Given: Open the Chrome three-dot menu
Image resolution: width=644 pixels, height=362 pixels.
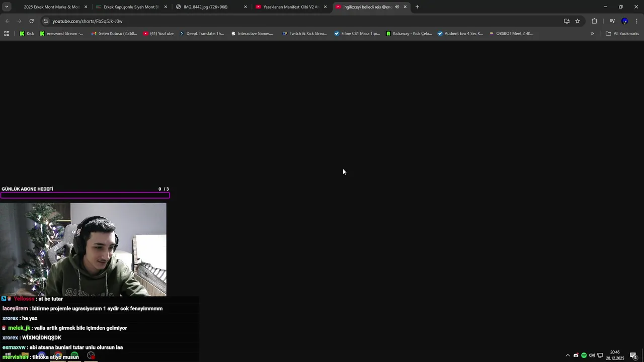Looking at the screenshot, I should click(636, 21).
